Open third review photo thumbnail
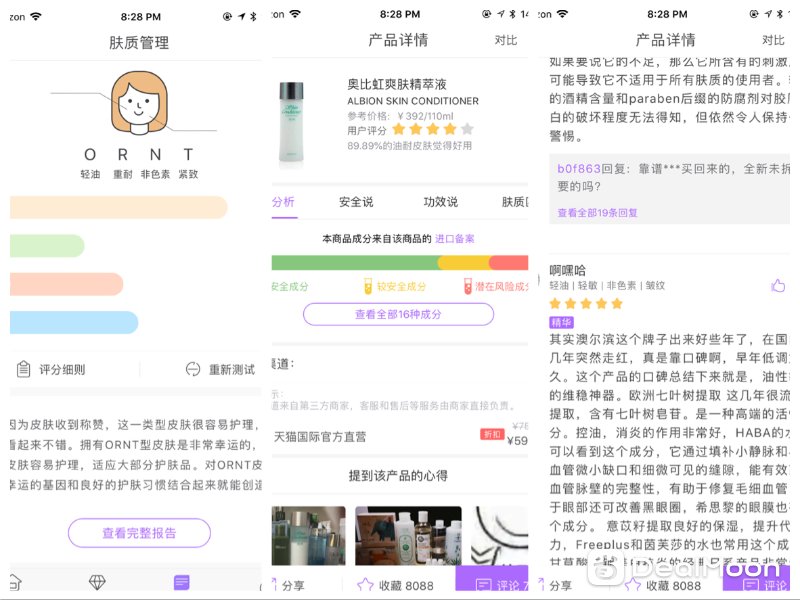This screenshot has height=600, width=800. 499,536
